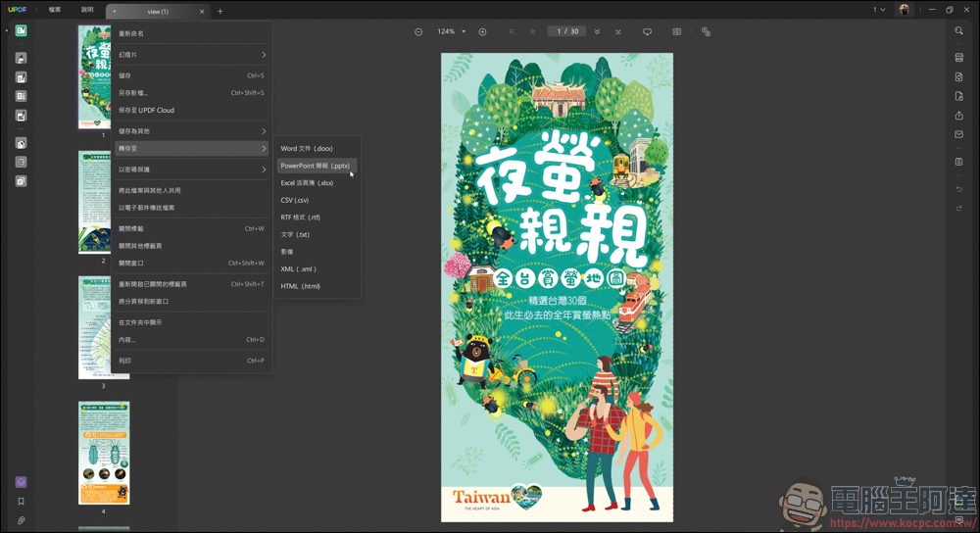Select Excel 活頁簿 (.xlsx) export
The height and width of the screenshot is (533, 980).
[x=317, y=183]
